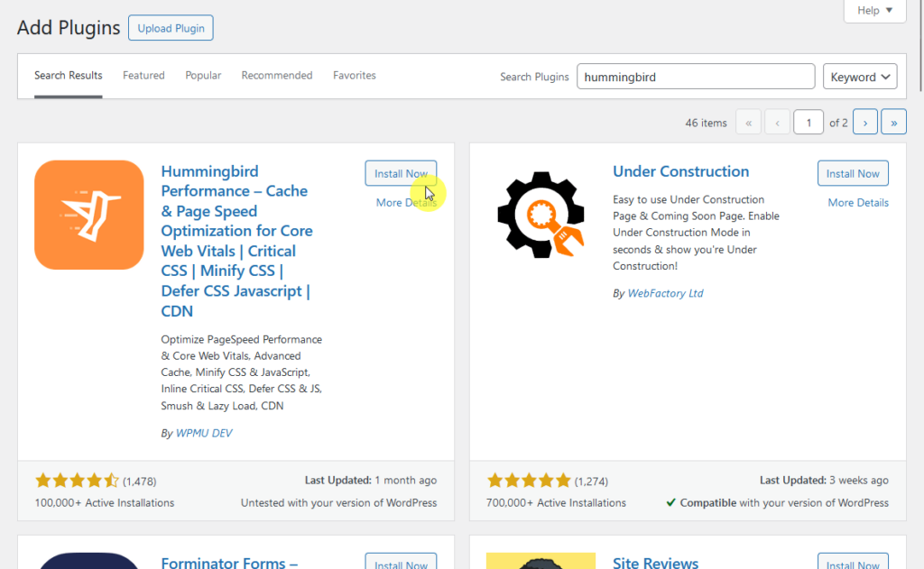Click disabled first page arrow
This screenshot has width=924, height=569.
pos(748,123)
